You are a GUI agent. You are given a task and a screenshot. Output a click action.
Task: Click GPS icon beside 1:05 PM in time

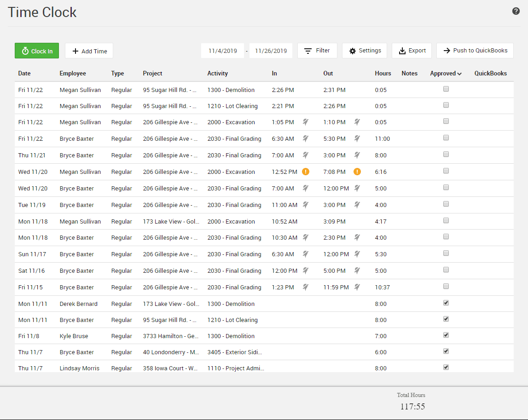click(305, 122)
